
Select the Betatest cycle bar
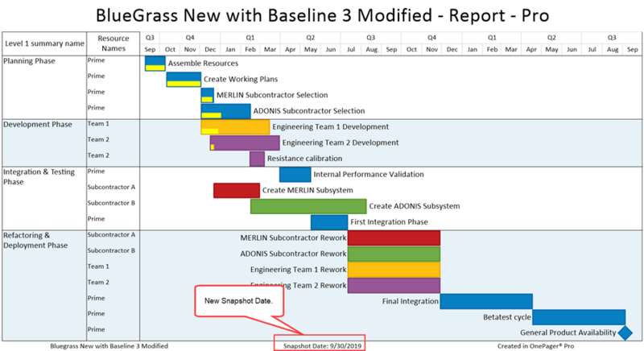tap(579, 317)
